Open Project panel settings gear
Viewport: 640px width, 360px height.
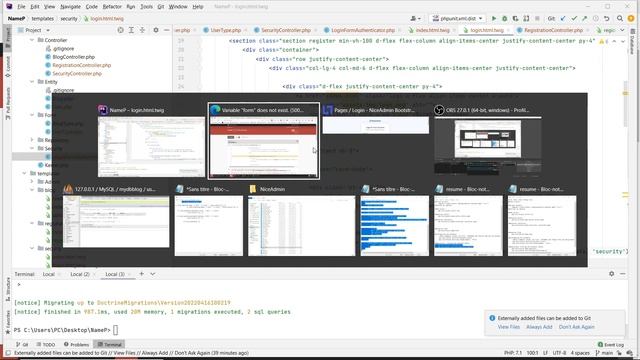[x=156, y=30]
